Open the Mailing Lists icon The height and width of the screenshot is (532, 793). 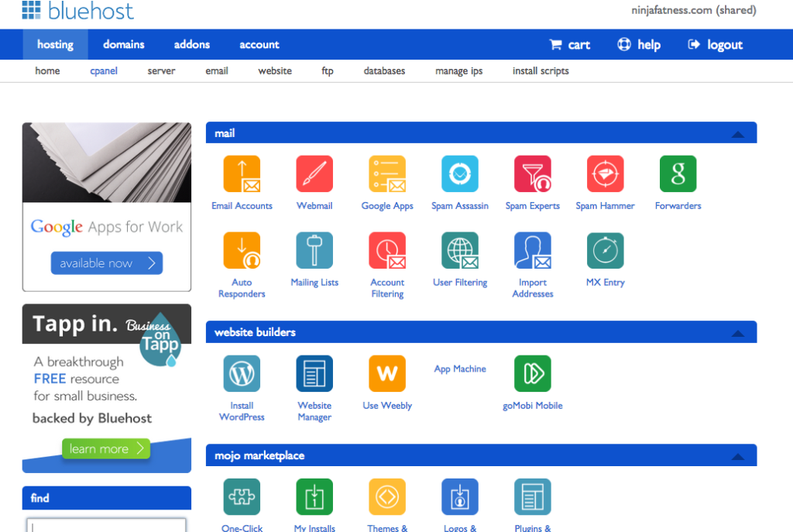[314, 250]
